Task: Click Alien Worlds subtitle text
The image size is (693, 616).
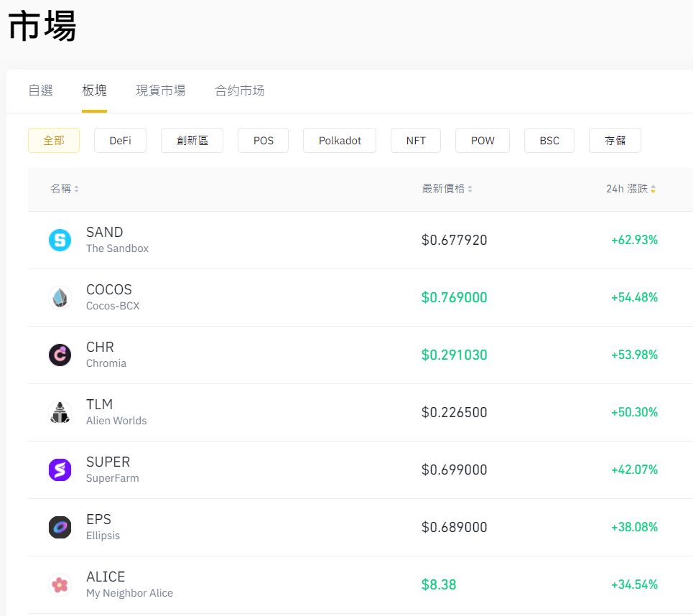Action: tap(116, 421)
